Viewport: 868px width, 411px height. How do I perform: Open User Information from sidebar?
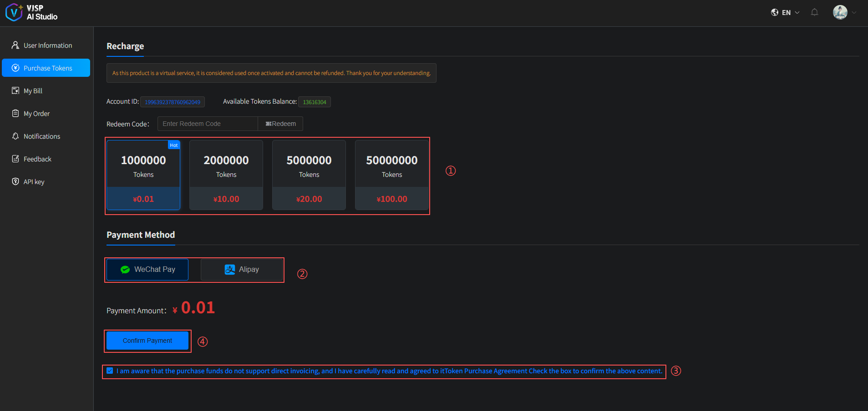coord(47,45)
